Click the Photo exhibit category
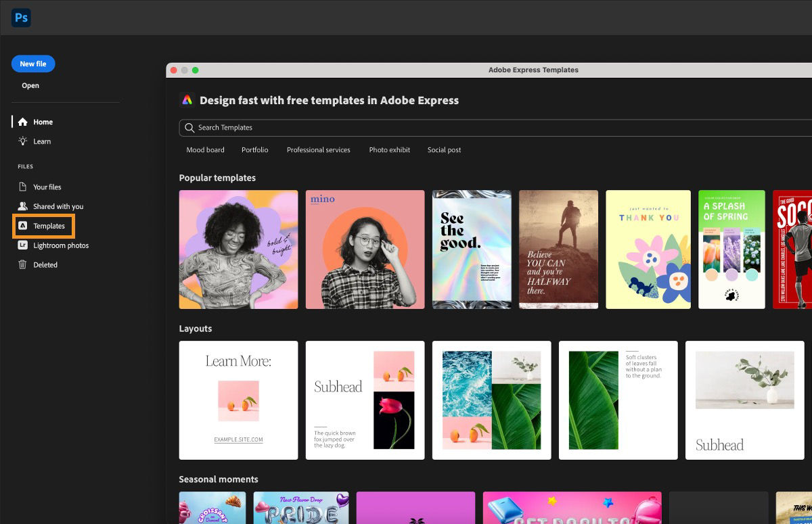 [389, 149]
